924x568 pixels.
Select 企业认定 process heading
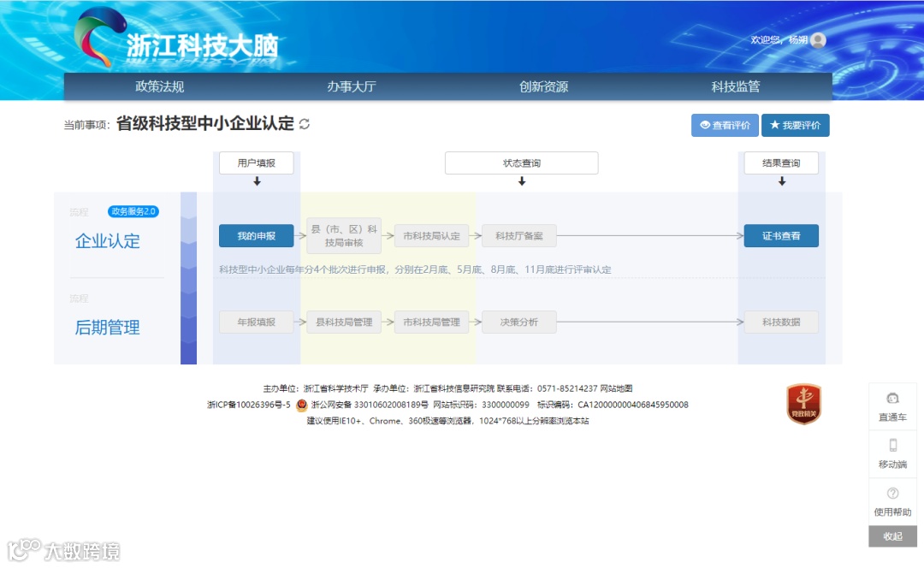(107, 241)
